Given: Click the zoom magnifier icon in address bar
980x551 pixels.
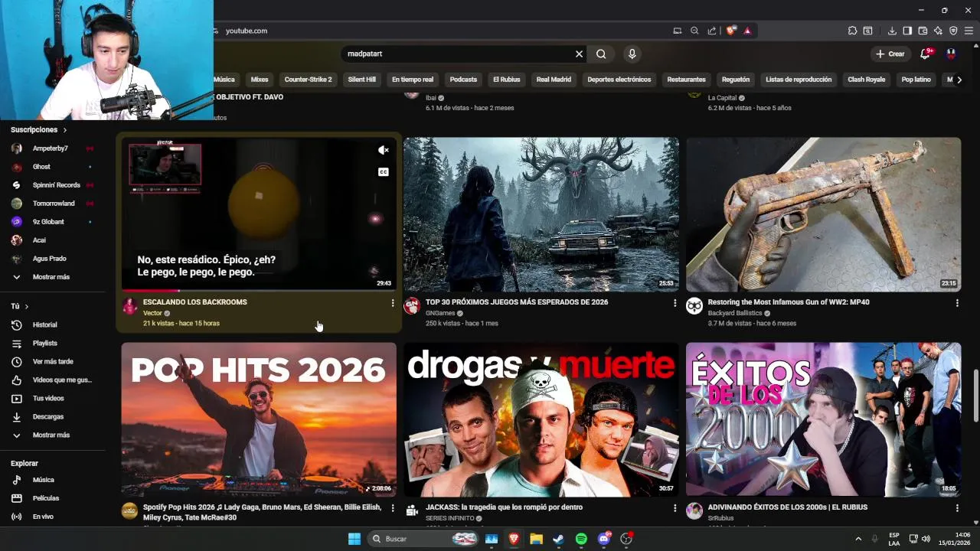Looking at the screenshot, I should (694, 31).
